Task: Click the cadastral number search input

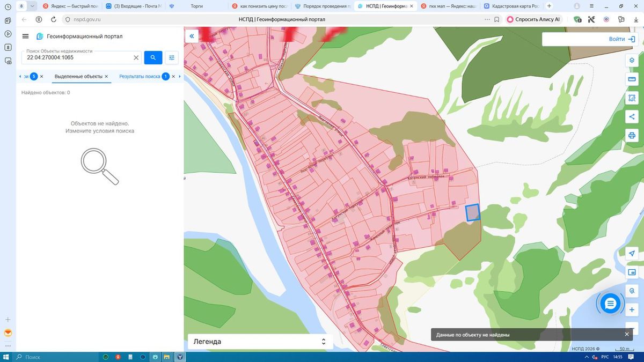Action: pos(77,57)
